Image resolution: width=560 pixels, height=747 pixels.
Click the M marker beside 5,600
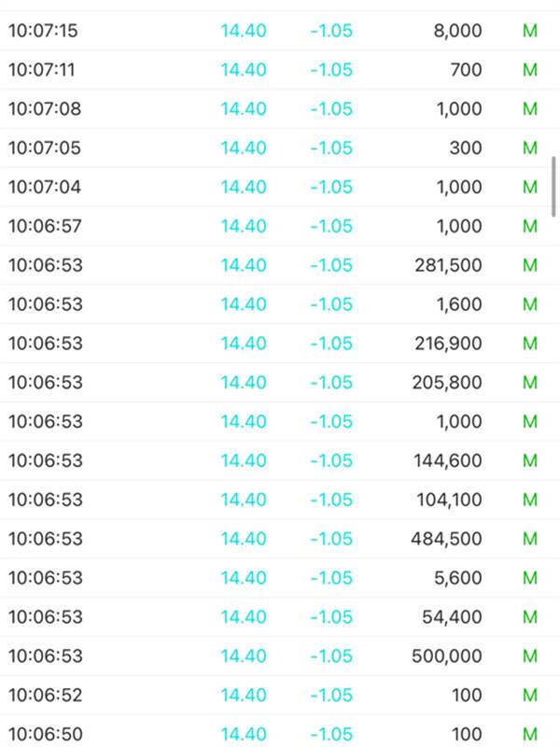pyautogui.click(x=530, y=578)
